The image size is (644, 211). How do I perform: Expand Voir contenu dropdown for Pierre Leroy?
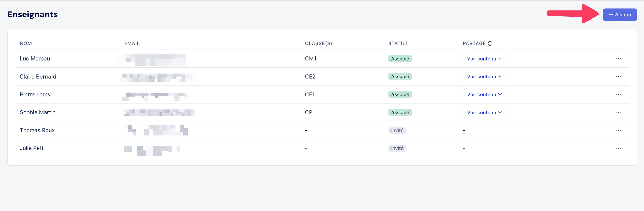485,94
